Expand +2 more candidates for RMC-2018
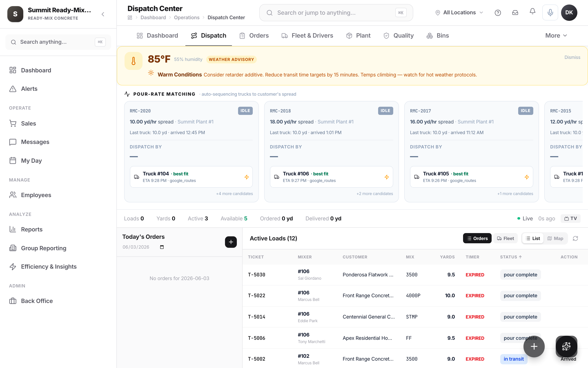Image resolution: width=588 pixels, height=368 pixels. click(x=374, y=193)
